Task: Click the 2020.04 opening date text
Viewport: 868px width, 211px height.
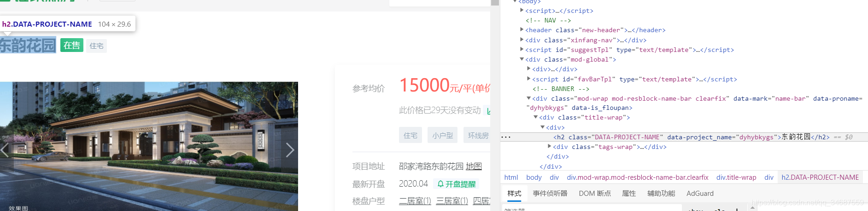Action: (x=413, y=184)
